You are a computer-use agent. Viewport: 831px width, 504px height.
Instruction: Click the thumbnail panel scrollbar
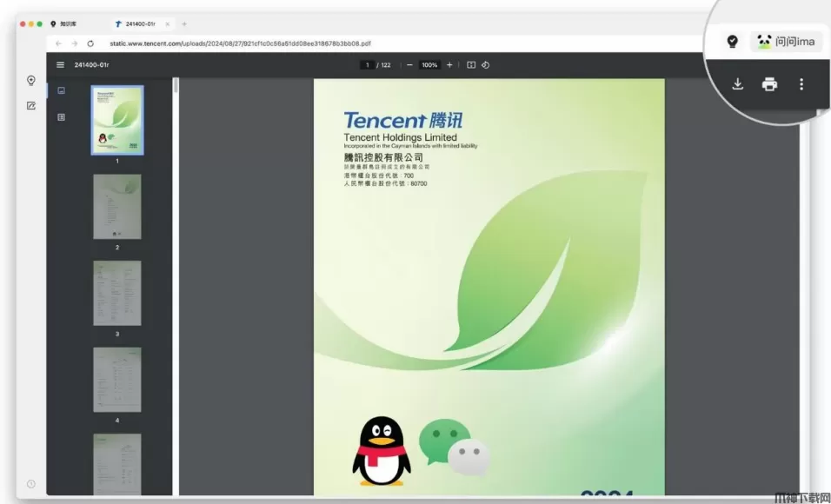pyautogui.click(x=176, y=85)
